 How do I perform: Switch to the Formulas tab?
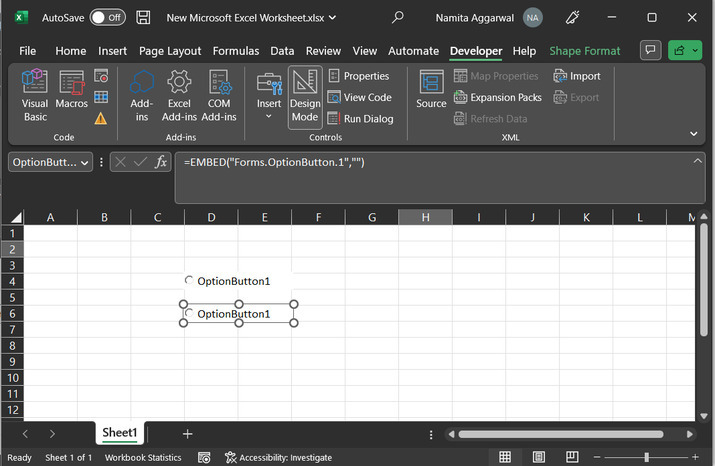[x=235, y=51]
